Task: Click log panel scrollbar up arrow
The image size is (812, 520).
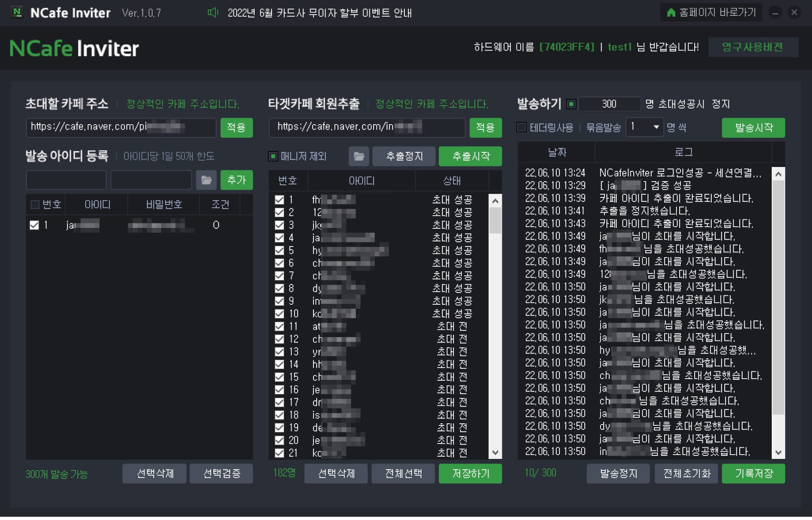Action: (x=778, y=174)
